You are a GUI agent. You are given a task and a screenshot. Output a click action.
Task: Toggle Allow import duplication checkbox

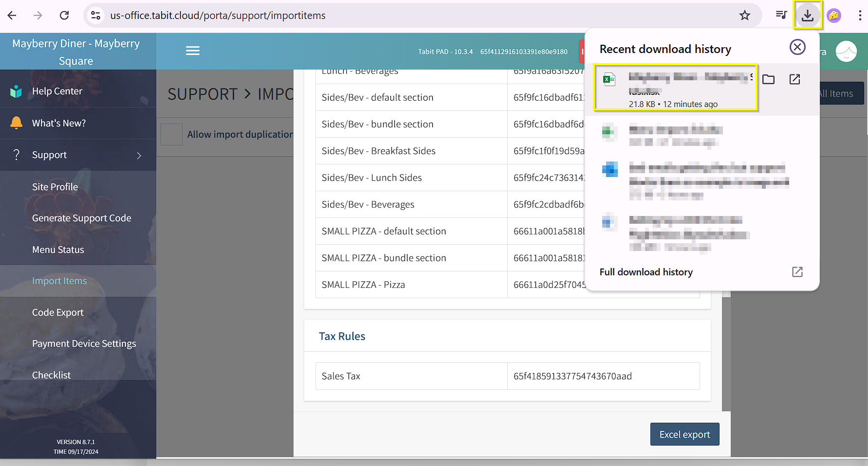pos(171,135)
